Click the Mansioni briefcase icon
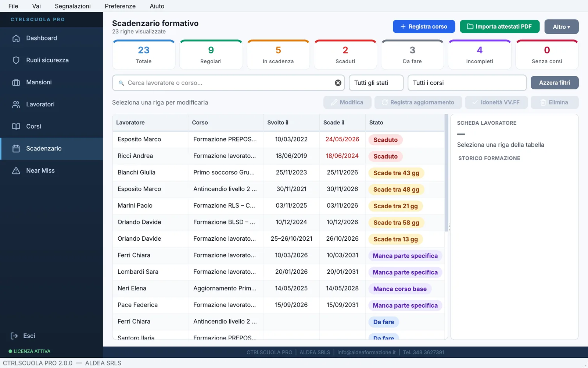This screenshot has height=368, width=588. (16, 82)
